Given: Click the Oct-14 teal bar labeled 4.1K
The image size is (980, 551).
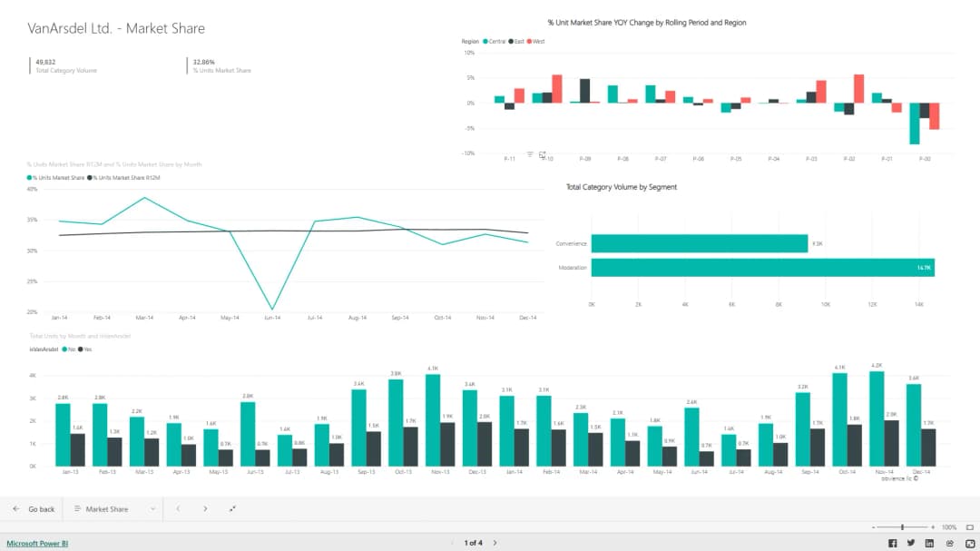Looking at the screenshot, I should (840, 419).
